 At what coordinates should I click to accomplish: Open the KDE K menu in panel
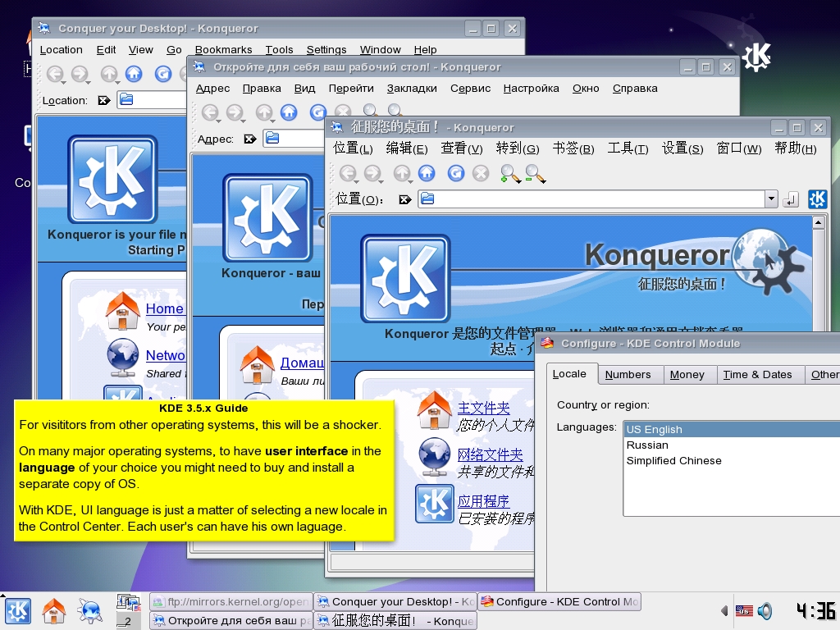(18, 610)
